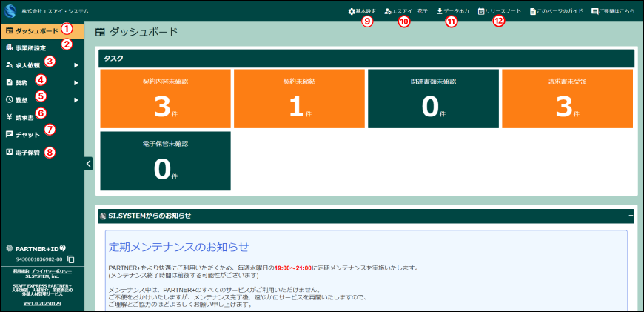644x312 pixels.
Task: Open the 関連書類未確認 0件 task tile
Action: 433,99
